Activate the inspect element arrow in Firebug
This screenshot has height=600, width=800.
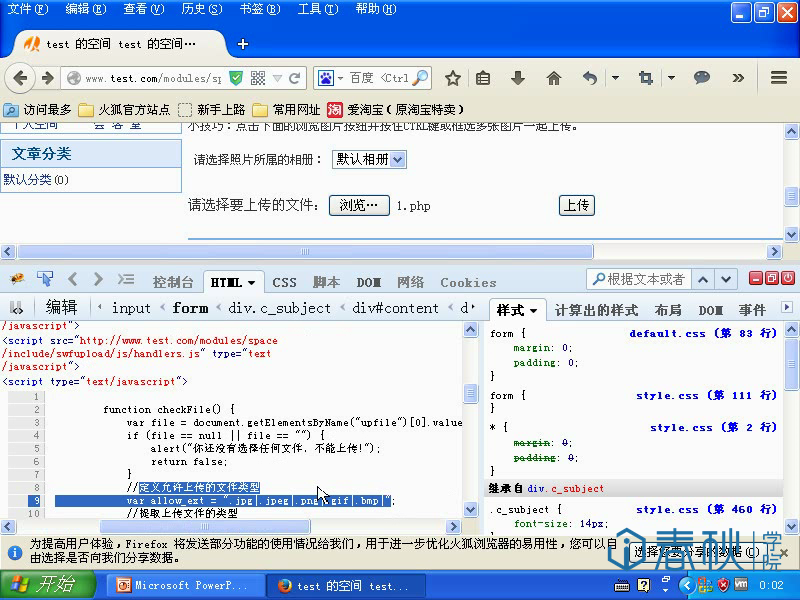click(x=44, y=278)
